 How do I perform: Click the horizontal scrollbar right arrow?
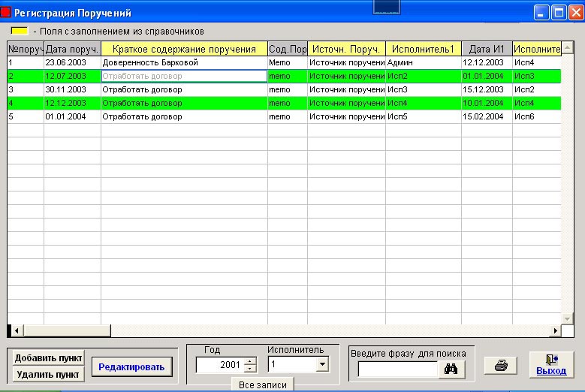(556, 330)
